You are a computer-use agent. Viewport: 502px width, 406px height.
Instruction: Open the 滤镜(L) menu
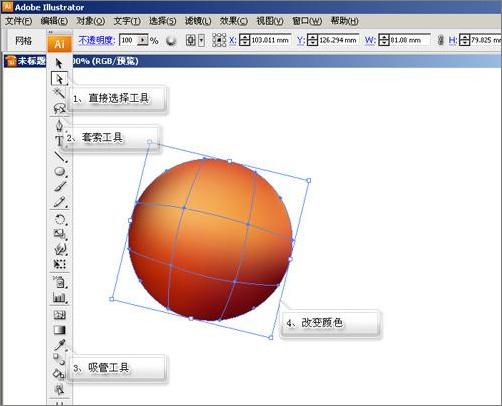198,21
